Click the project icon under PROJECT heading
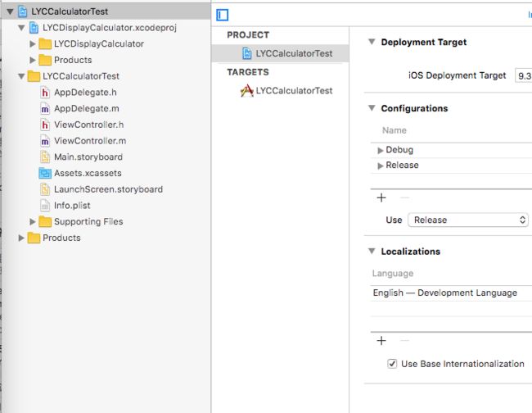The image size is (532, 413). pyautogui.click(x=247, y=53)
